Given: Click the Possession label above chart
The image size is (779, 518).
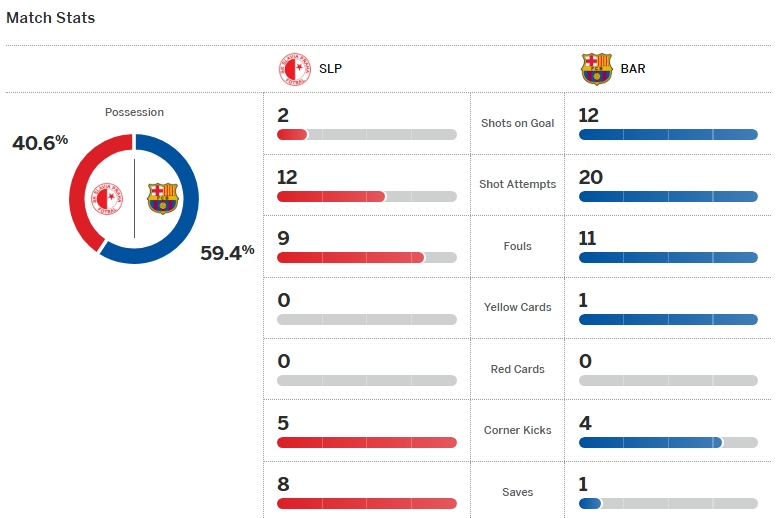Looking at the screenshot, I should [x=134, y=112].
